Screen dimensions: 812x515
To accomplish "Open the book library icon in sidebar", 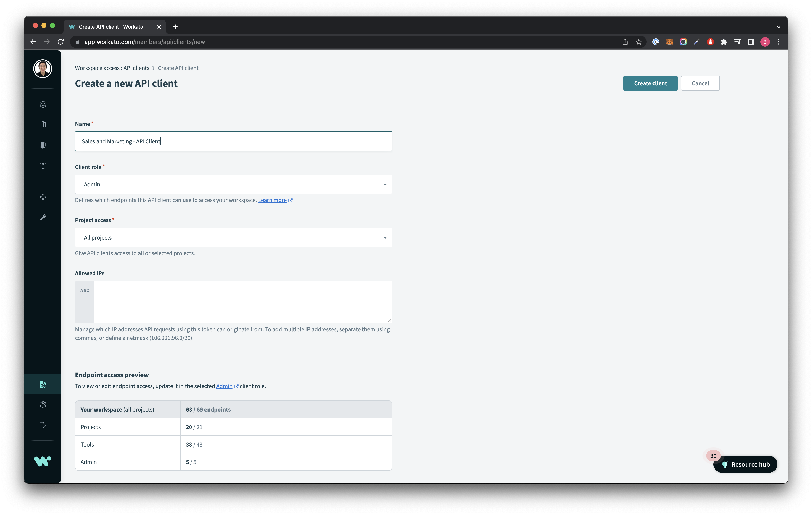I will tap(43, 166).
